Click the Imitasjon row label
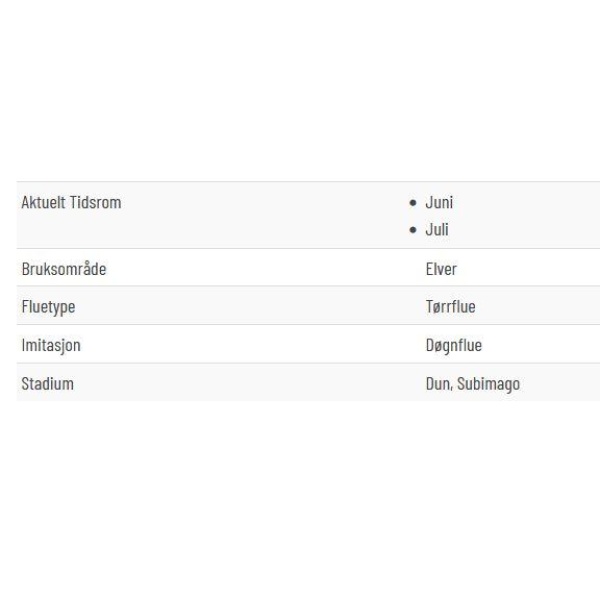 coord(51,346)
